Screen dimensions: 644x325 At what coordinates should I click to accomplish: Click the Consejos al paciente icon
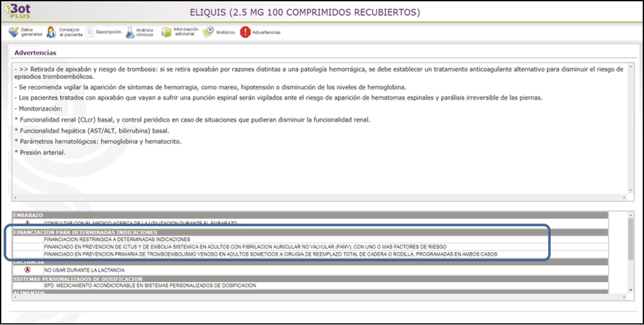tap(51, 32)
